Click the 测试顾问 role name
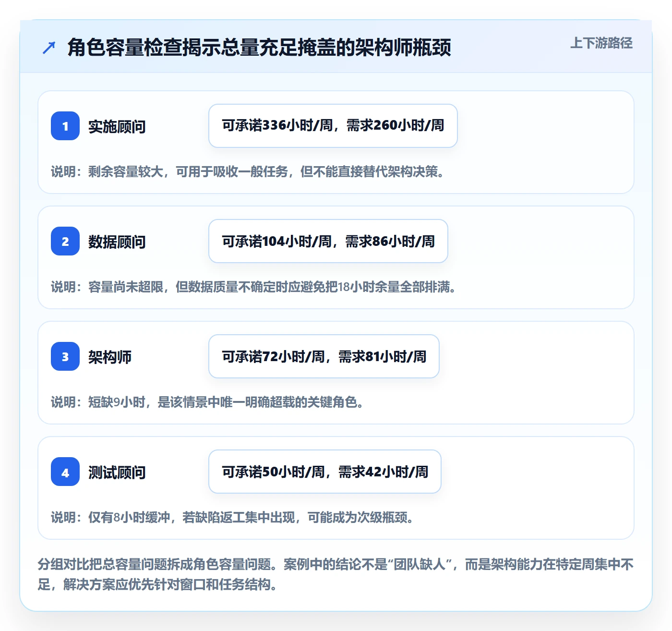Image resolution: width=672 pixels, height=631 pixels. (117, 472)
